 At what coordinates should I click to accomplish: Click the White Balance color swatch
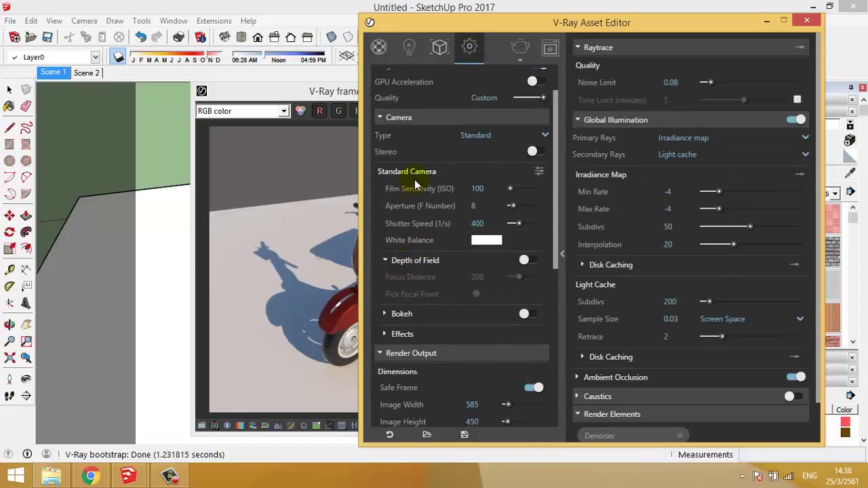click(x=487, y=240)
